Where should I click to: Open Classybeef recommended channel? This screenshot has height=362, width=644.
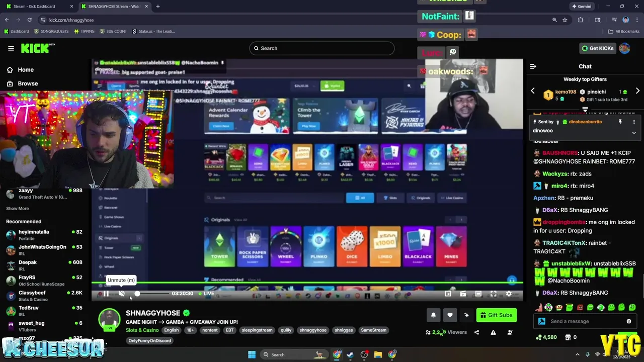tap(44, 296)
